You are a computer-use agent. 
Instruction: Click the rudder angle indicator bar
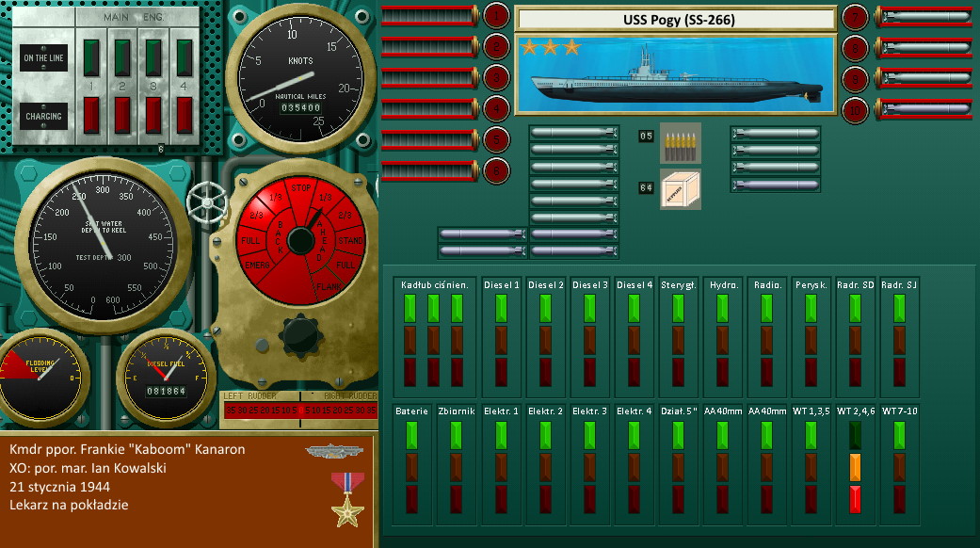tap(298, 410)
